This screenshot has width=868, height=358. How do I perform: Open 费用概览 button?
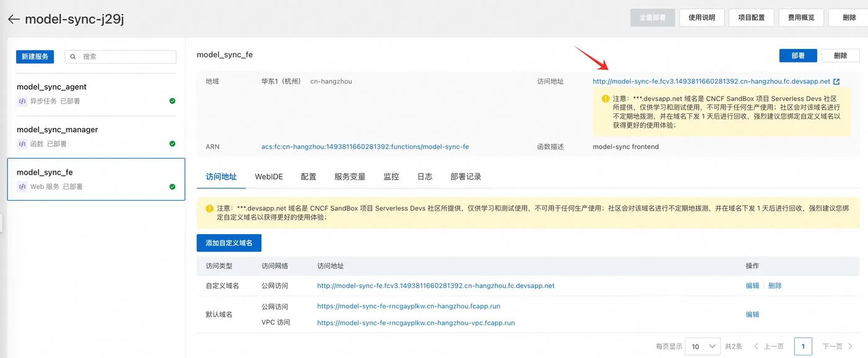pyautogui.click(x=801, y=17)
